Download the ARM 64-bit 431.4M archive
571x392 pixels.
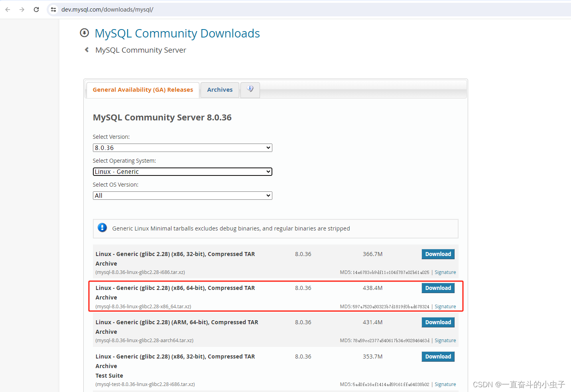pos(438,322)
